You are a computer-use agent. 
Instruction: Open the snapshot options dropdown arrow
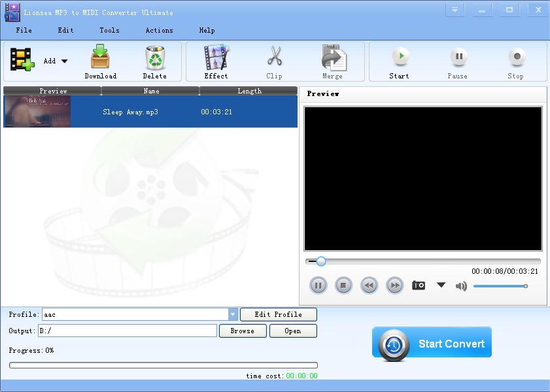point(441,285)
